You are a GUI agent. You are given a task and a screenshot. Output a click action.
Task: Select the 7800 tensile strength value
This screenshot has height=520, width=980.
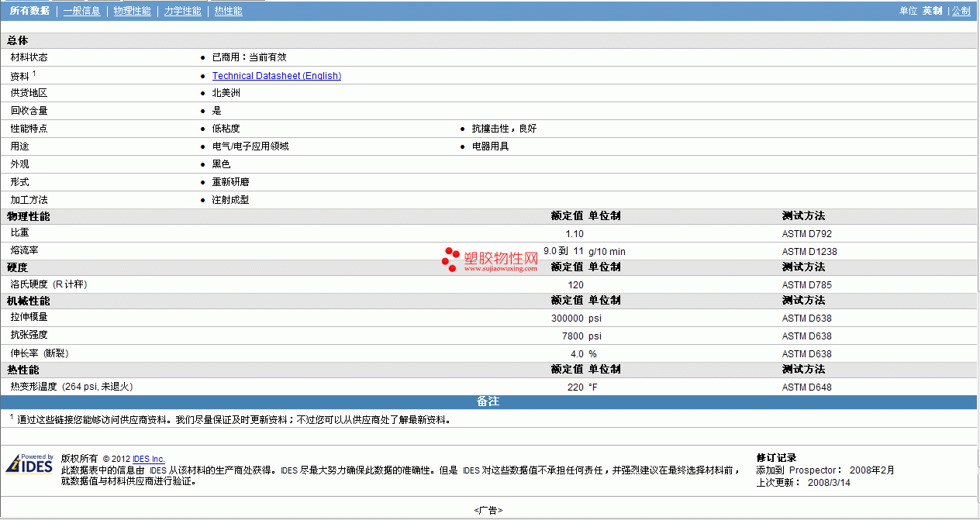pos(573,336)
